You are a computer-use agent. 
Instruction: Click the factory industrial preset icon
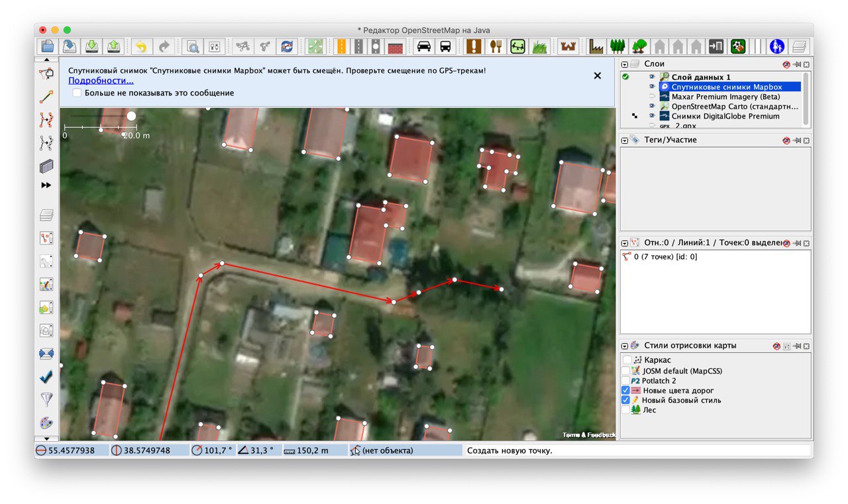597,46
